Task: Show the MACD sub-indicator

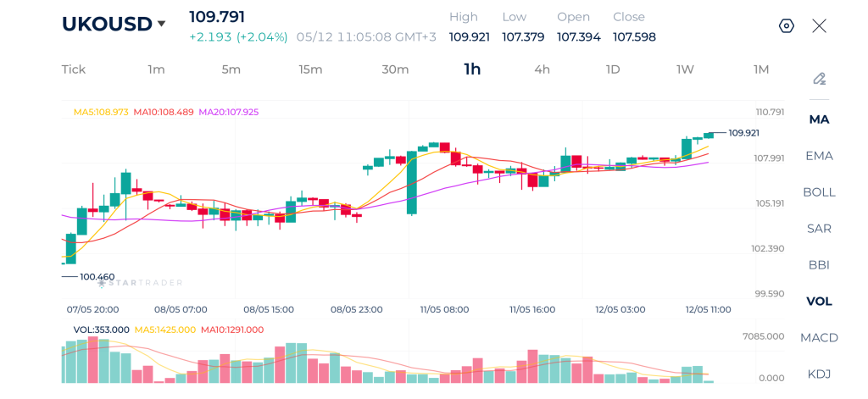Action: pyautogui.click(x=820, y=337)
